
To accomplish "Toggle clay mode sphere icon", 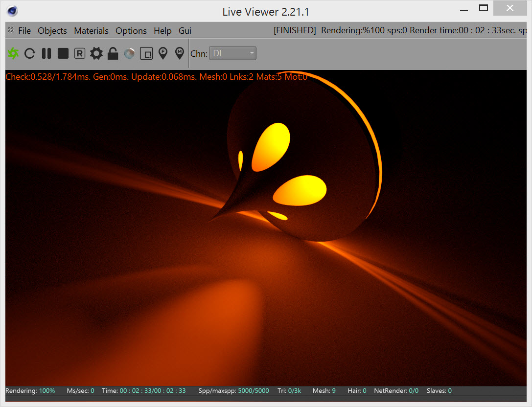I will [x=130, y=53].
